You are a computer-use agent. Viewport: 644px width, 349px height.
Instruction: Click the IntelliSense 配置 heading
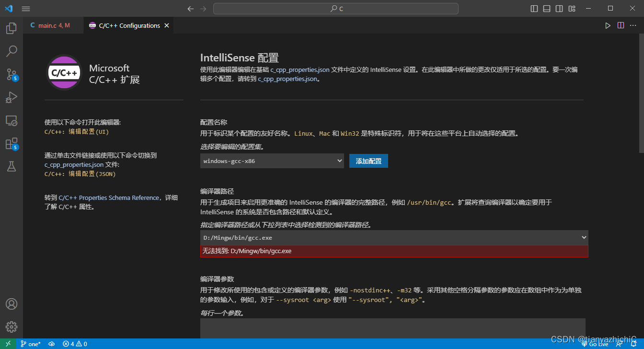(240, 58)
